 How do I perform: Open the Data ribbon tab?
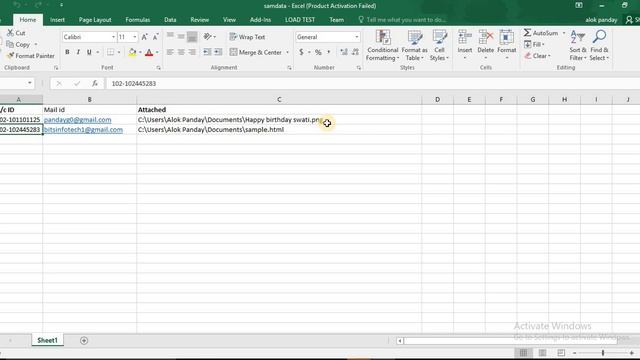coord(170,20)
